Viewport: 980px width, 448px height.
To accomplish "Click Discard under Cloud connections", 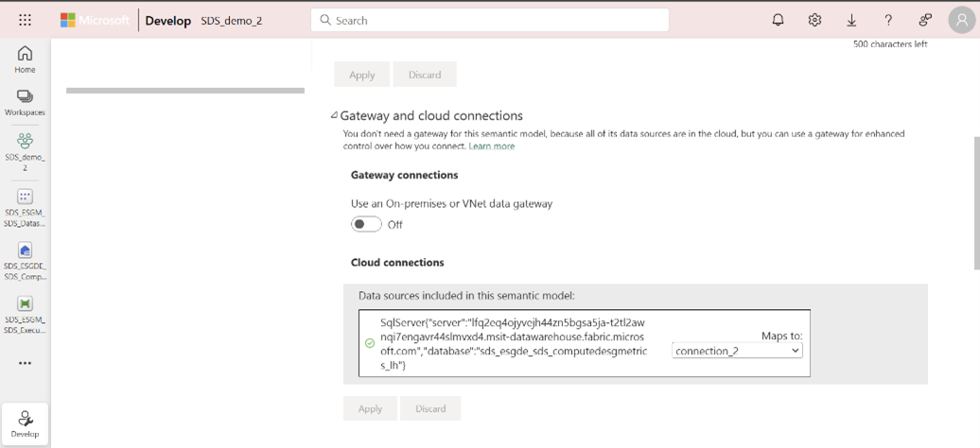I will tap(430, 408).
